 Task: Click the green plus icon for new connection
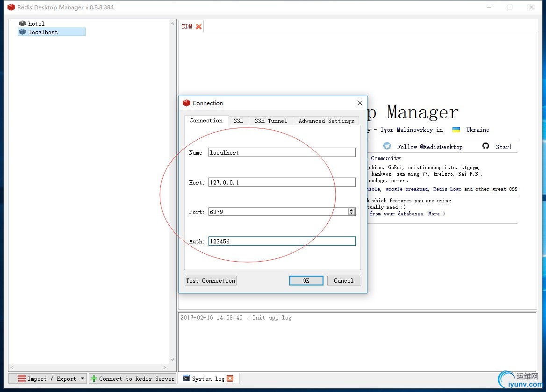coord(93,378)
